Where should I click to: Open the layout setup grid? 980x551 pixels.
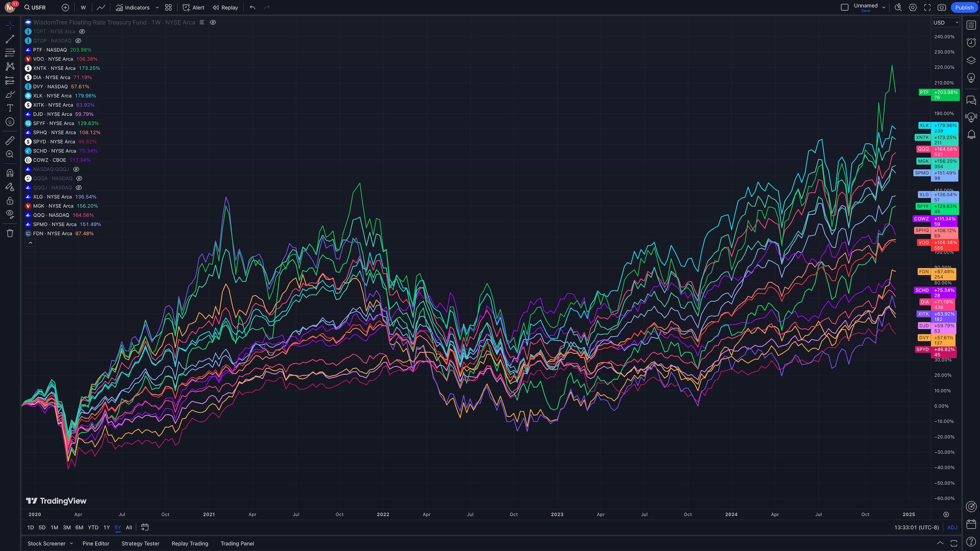tap(169, 7)
